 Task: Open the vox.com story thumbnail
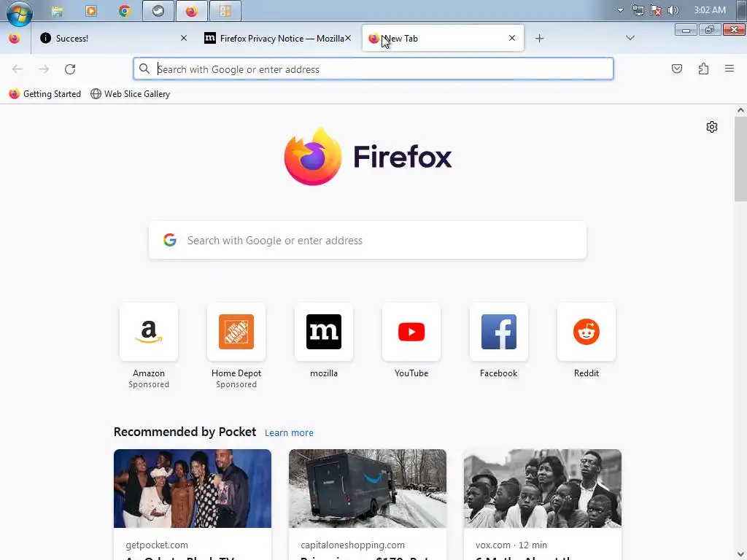543,489
